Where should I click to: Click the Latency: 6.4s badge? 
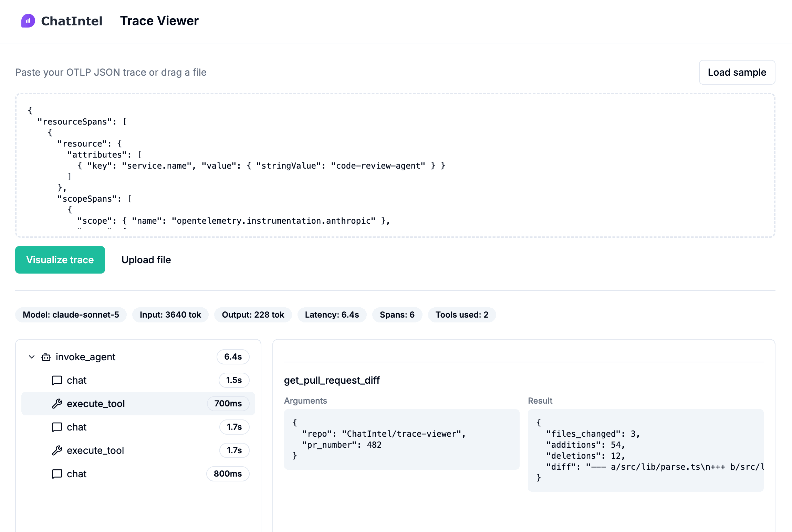(332, 315)
